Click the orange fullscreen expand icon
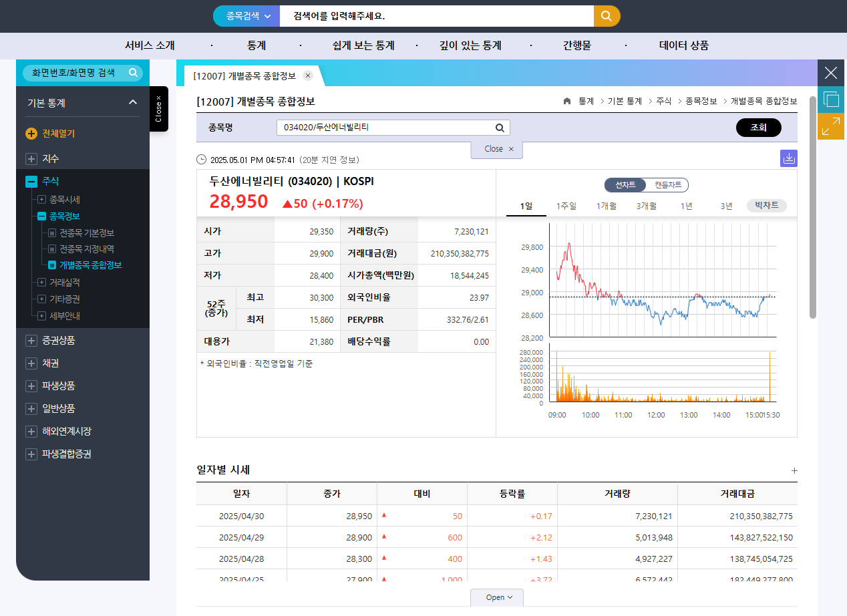 (830, 126)
